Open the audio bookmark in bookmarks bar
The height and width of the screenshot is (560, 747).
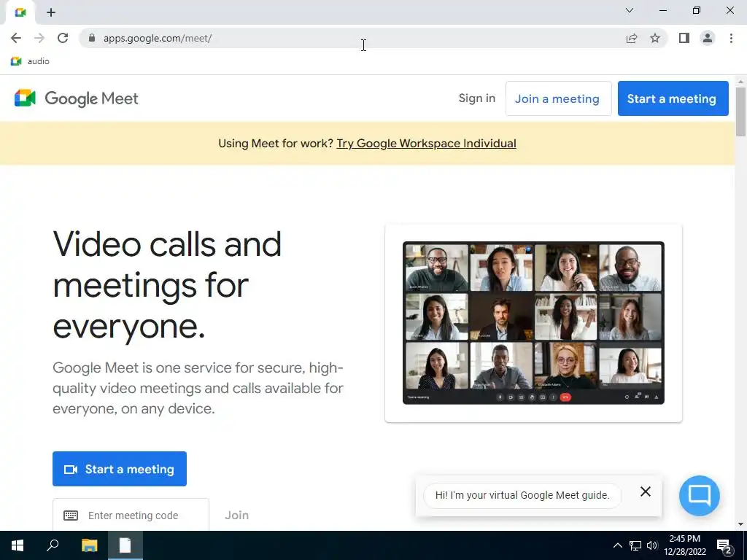coord(30,61)
